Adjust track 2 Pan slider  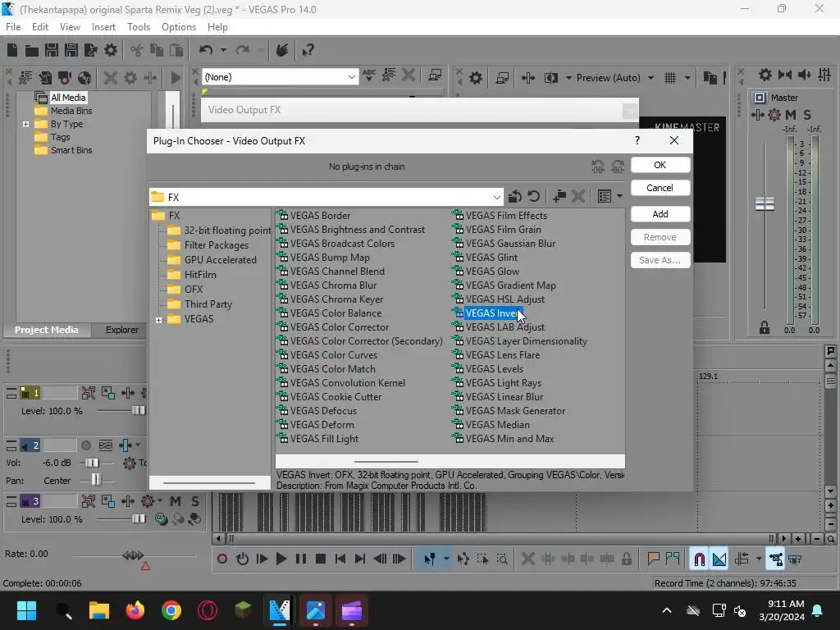click(96, 480)
